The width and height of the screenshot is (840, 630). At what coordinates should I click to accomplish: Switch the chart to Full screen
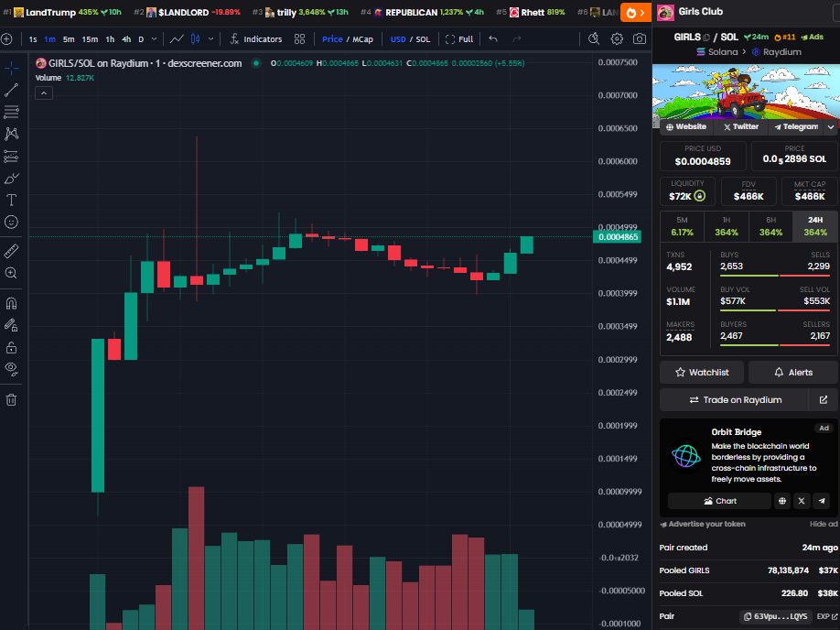[x=459, y=39]
